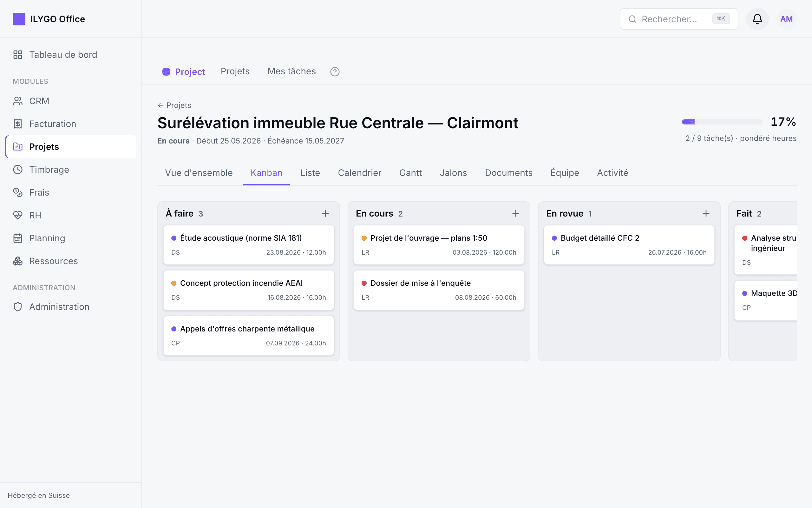
Task: Open Concept protection incendie AEAI card
Action: 249,290
